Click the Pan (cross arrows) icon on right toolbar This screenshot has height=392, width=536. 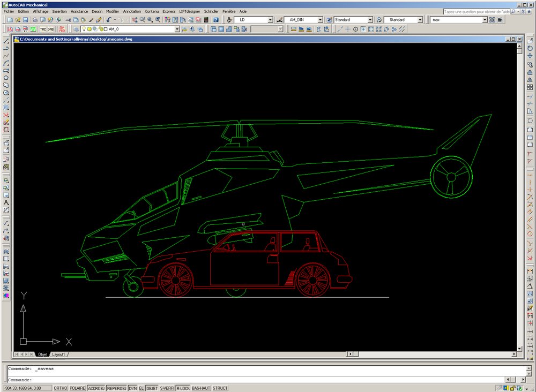click(530, 56)
